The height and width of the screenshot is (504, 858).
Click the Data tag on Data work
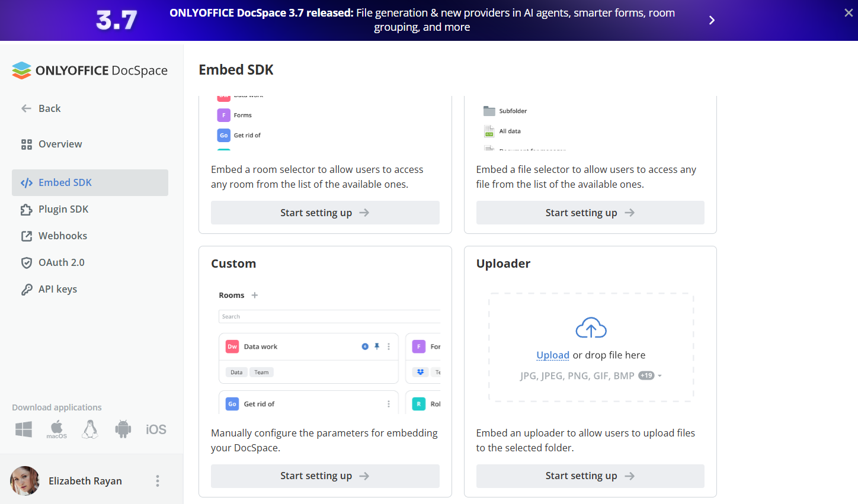coord(236,373)
